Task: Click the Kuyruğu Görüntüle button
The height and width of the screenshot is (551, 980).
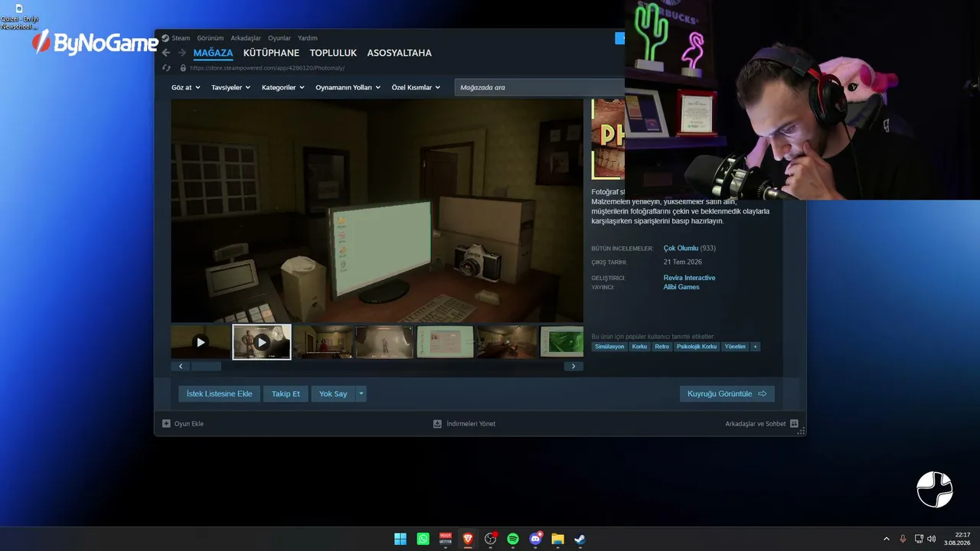Action: click(x=727, y=394)
